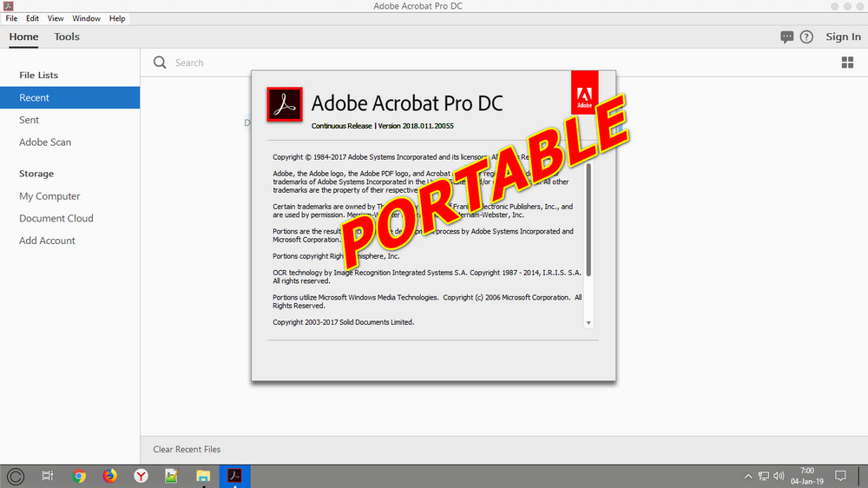Screen dimensions: 868x488
Task: Open My Computer storage
Action: coord(69,196)
